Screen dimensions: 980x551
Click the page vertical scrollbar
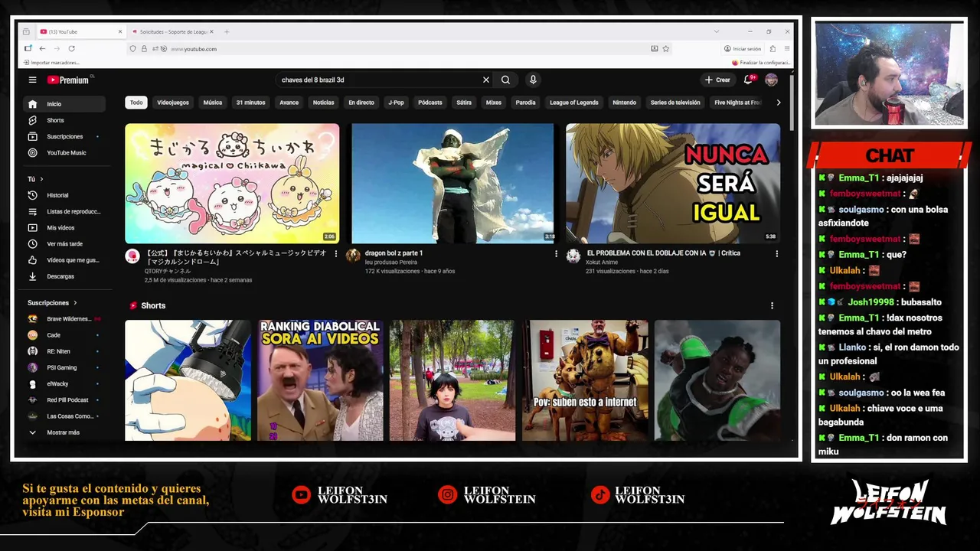pyautogui.click(x=792, y=102)
